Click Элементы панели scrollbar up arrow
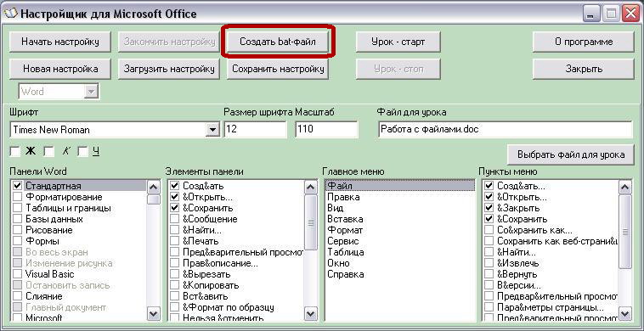The width and height of the screenshot is (644, 331). (310, 188)
